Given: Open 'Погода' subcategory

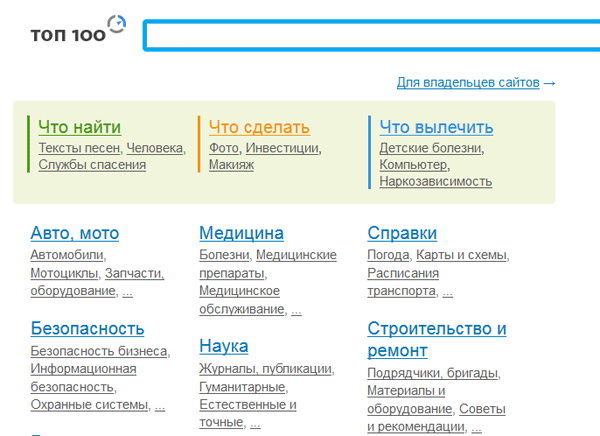Looking at the screenshot, I should [x=388, y=255].
